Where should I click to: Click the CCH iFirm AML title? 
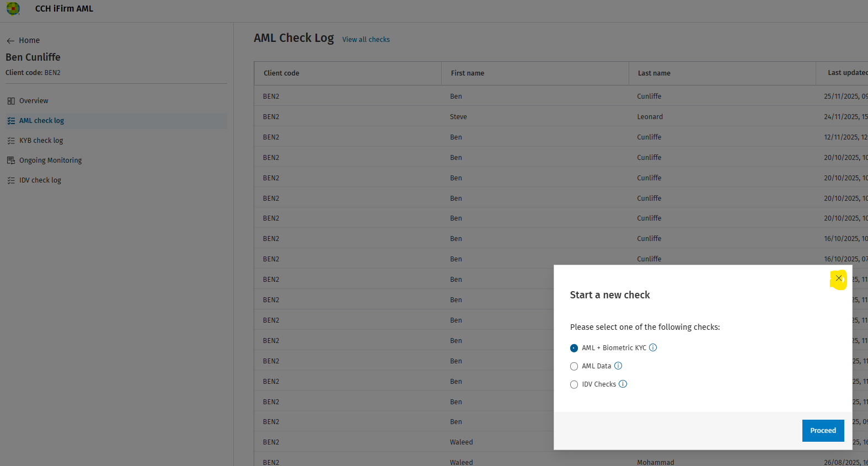(x=64, y=9)
